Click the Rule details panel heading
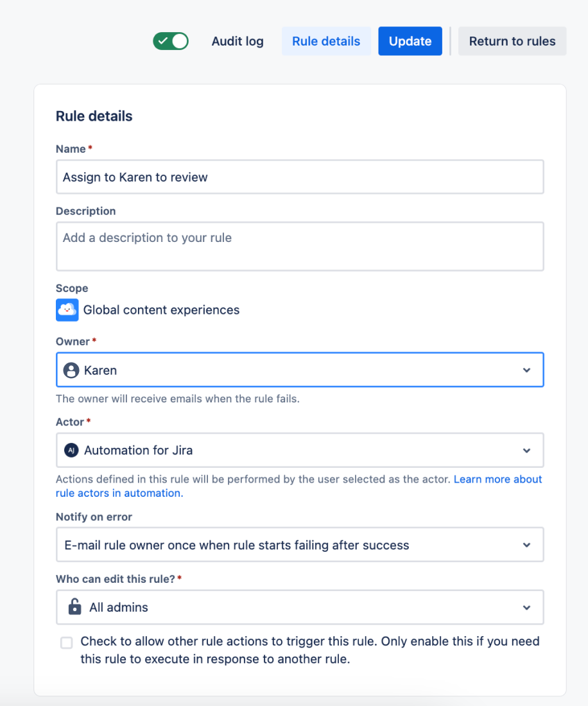Image resolution: width=588 pixels, height=706 pixels. (x=94, y=116)
